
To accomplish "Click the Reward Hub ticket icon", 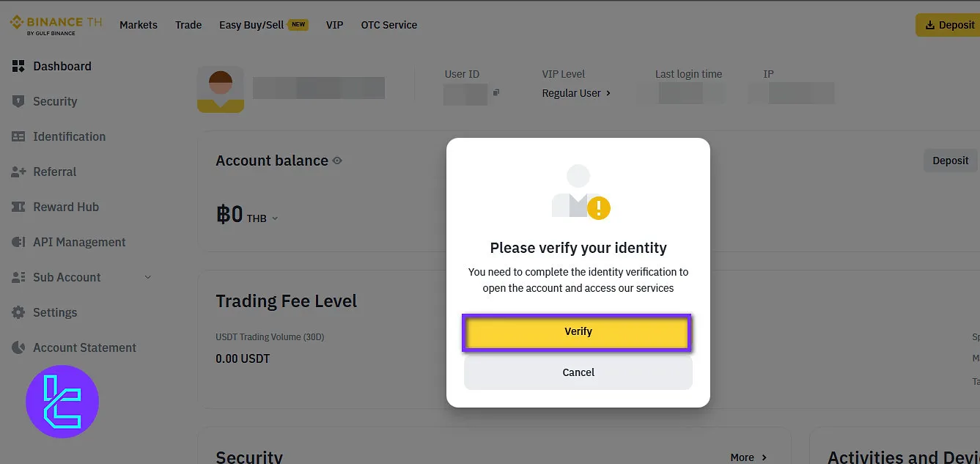I will click(18, 207).
